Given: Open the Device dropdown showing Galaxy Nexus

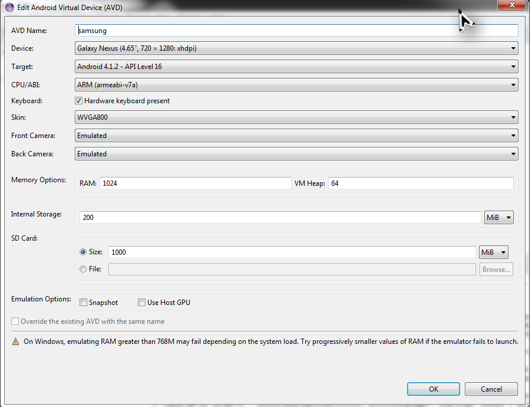Looking at the screenshot, I should [513, 48].
